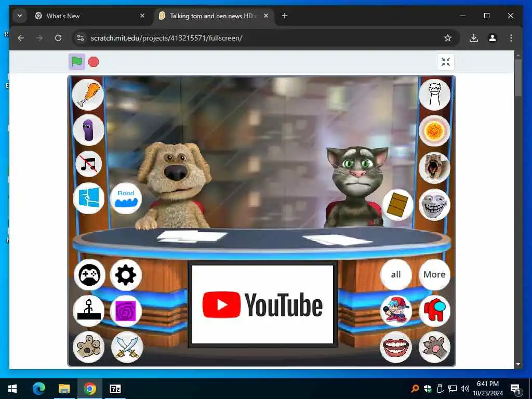Viewport: 532px width, 399px height.
Task: Select the orange sun button
Action: [434, 130]
